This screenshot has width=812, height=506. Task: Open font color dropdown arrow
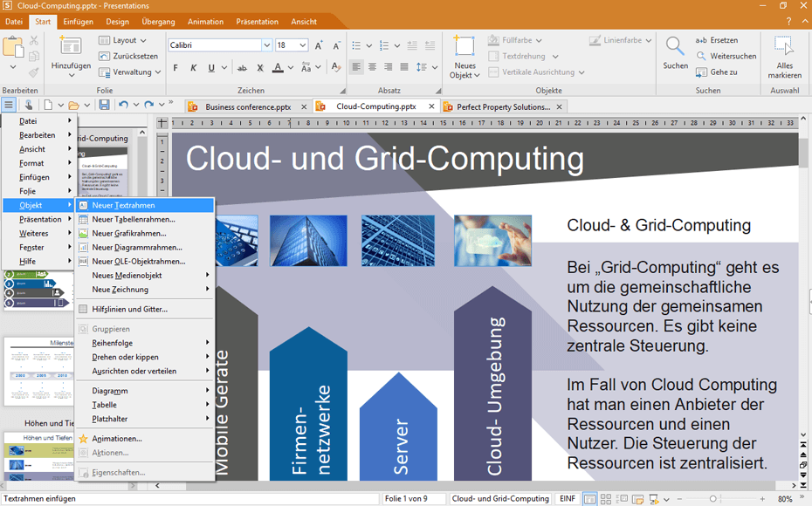pos(291,68)
